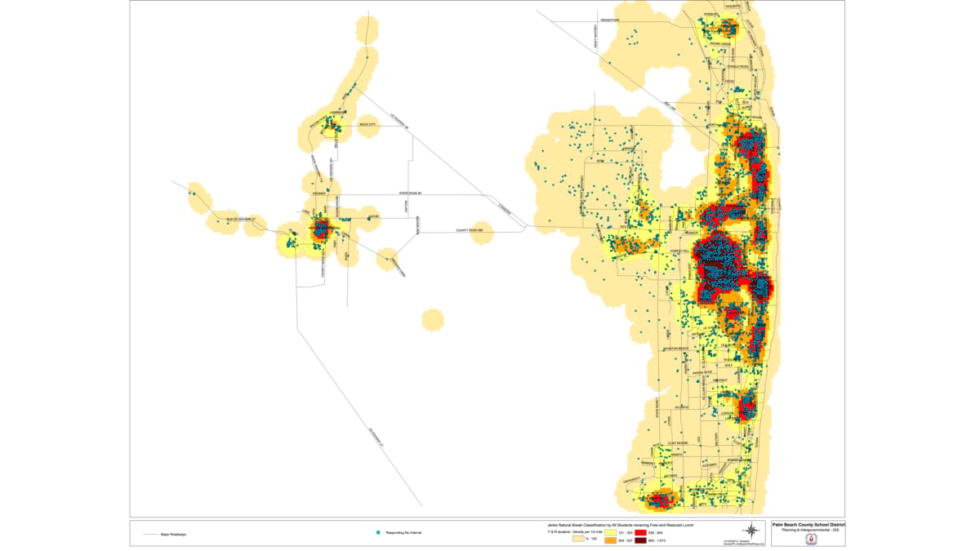Click the STATE ROAD 80 road label
The width and height of the screenshot is (980, 551).
pos(410,193)
